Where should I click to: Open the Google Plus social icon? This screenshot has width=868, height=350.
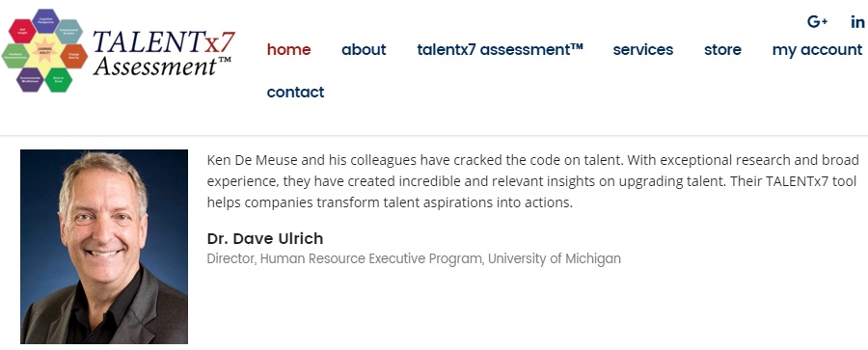[817, 22]
